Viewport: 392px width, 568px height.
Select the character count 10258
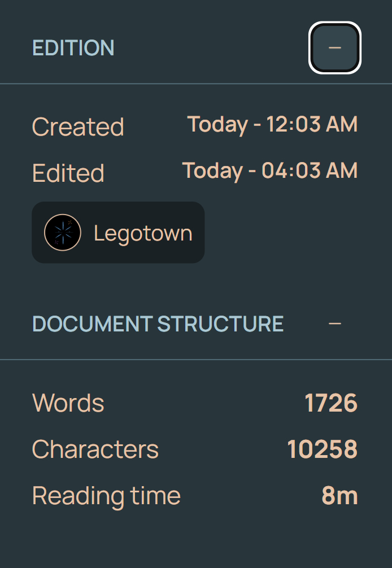tap(323, 449)
